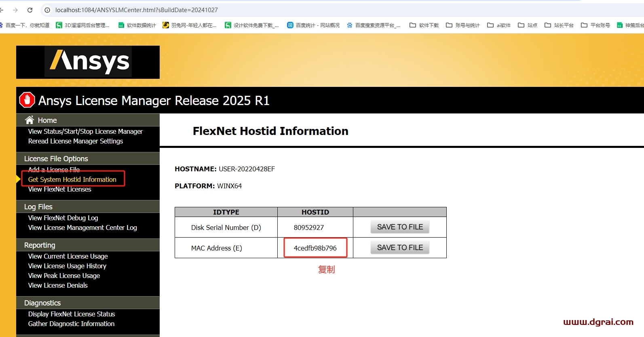The height and width of the screenshot is (337, 644).
Task: Click the red stop hand icon
Action: coord(27,100)
